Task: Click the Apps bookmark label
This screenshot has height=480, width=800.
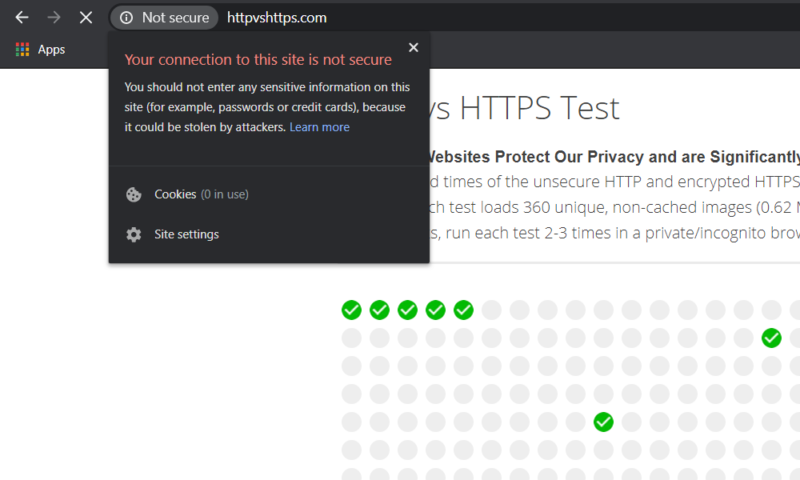Action: (51, 49)
